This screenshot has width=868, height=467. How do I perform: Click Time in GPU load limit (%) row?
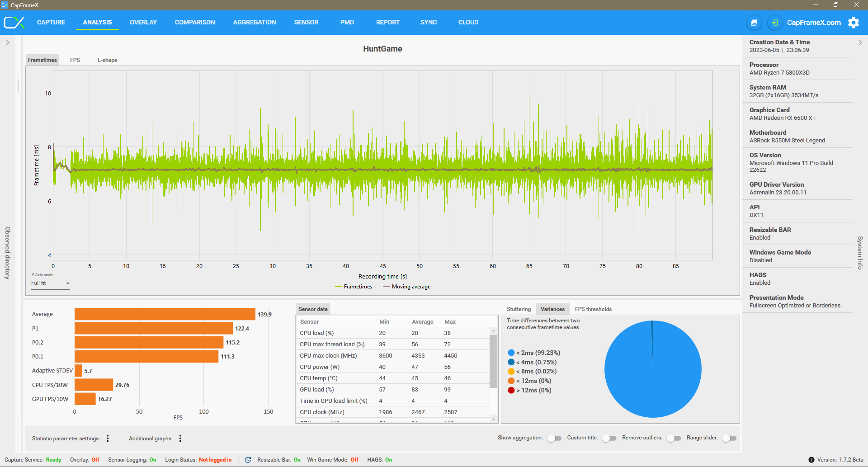coord(393,401)
